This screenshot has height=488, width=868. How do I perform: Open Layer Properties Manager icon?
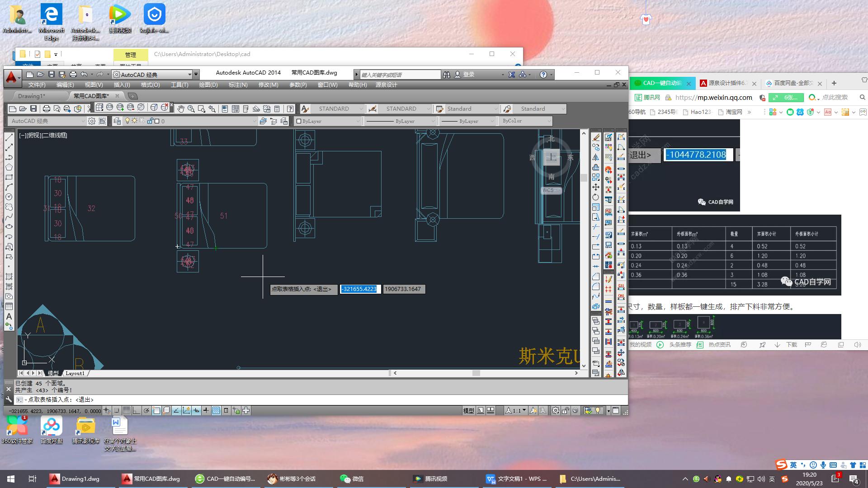point(117,121)
